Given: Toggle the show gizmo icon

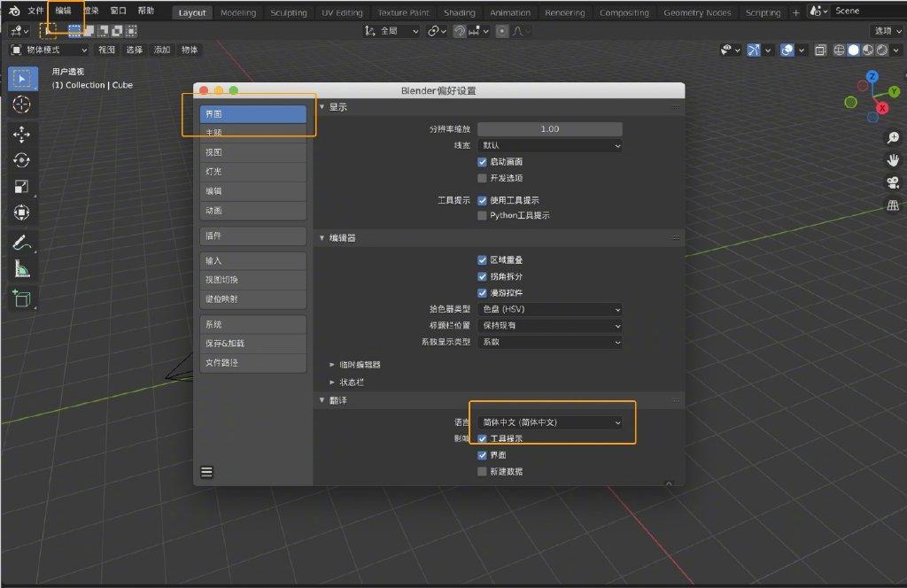Looking at the screenshot, I should [753, 50].
